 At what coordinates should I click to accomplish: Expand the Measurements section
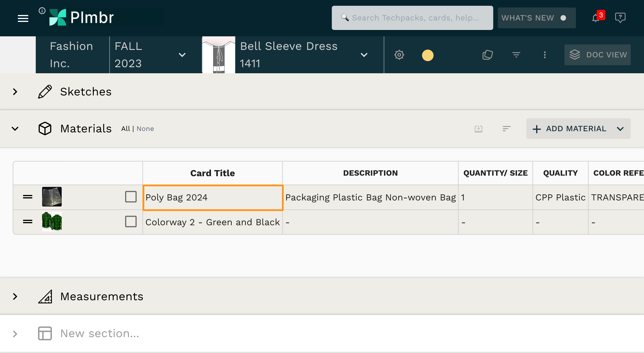(15, 296)
